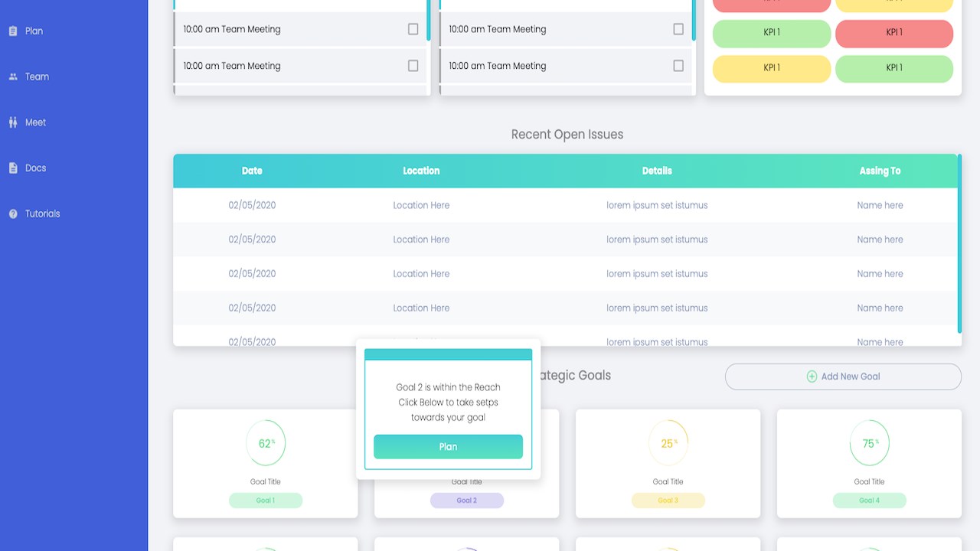Click the 62% progress circle
Image resolution: width=980 pixels, height=551 pixels.
click(266, 443)
